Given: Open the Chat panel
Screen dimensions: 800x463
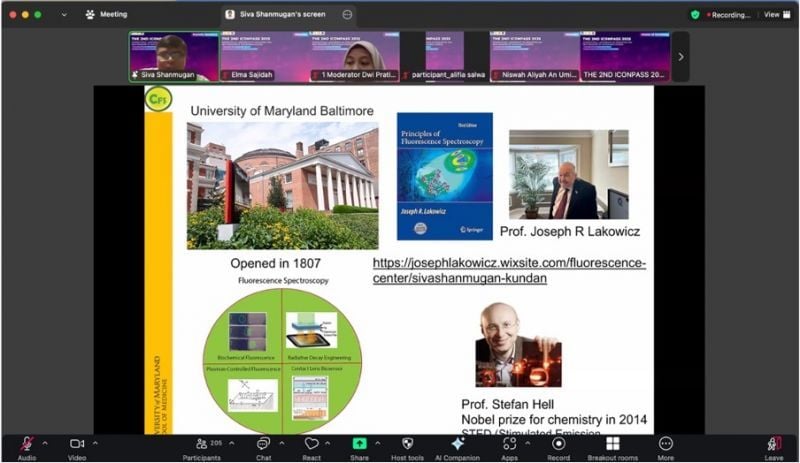Looking at the screenshot, I should point(263,444).
